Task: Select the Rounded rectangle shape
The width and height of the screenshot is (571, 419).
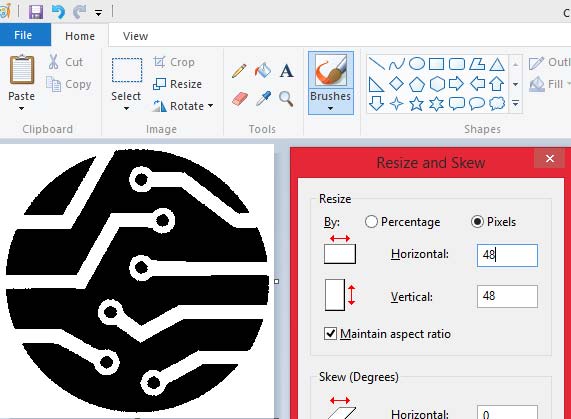Action: 457,64
